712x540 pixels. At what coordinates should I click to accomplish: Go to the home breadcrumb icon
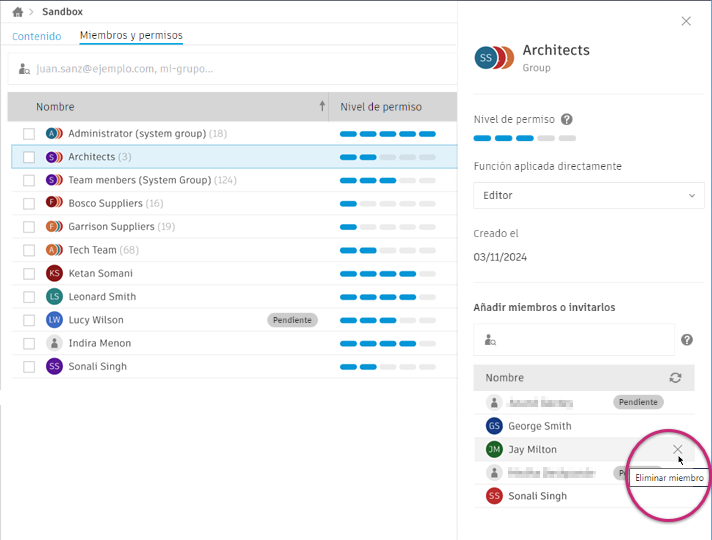18,12
